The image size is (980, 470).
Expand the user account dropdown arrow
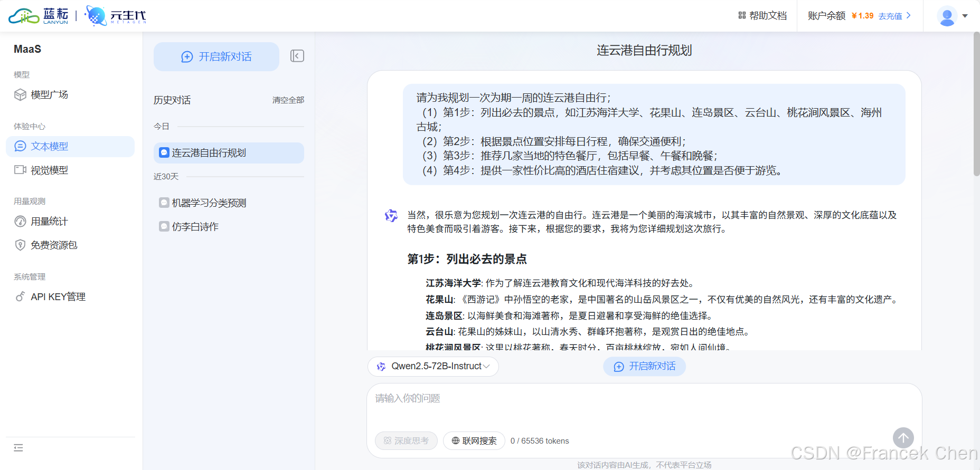coord(965,16)
